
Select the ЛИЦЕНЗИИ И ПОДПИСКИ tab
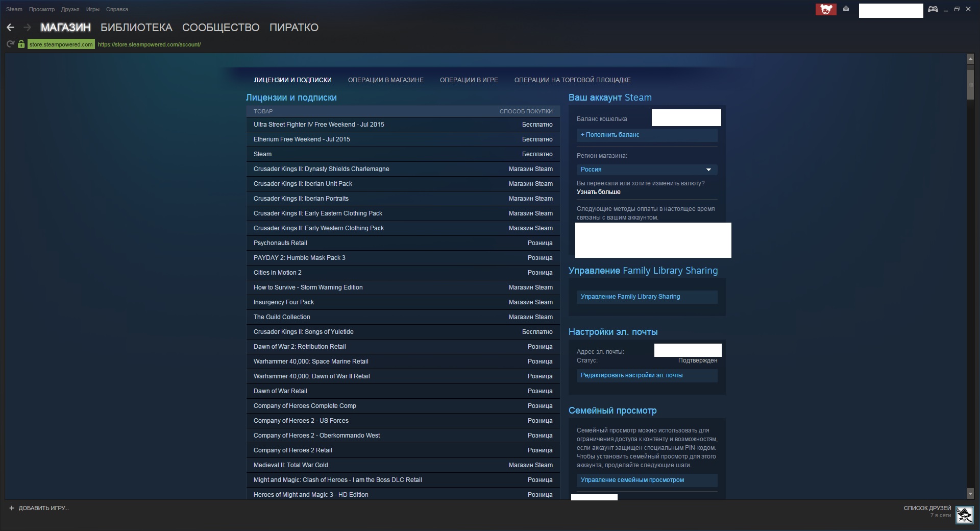pos(292,80)
